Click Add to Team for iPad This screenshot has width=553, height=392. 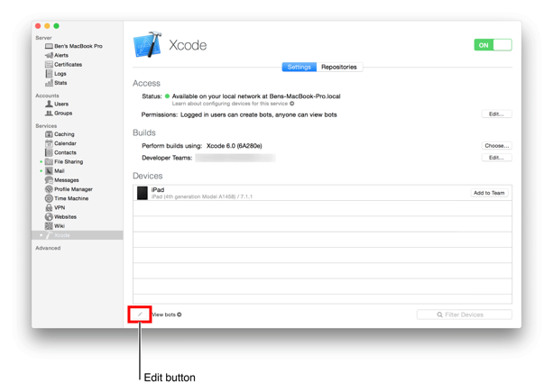489,193
